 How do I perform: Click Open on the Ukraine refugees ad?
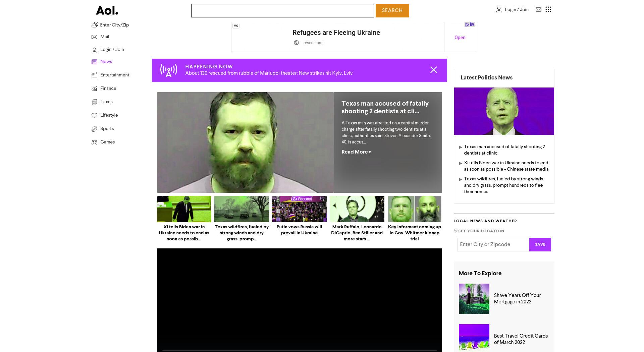[x=460, y=38]
